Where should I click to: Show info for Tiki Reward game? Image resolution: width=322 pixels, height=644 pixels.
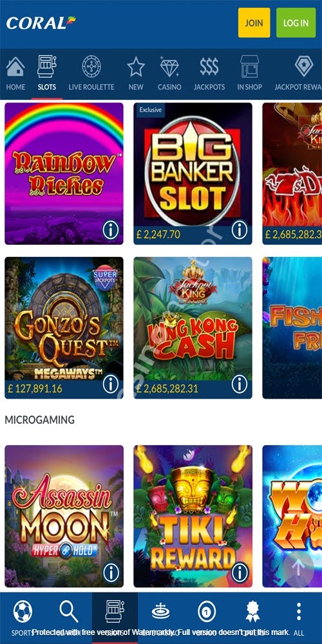pyautogui.click(x=240, y=572)
